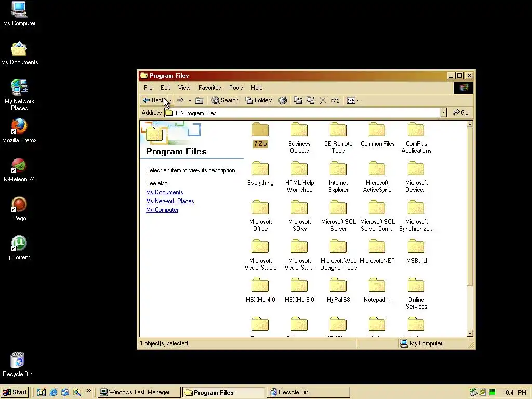
Task: Open the Forward history dropdown arrow
Action: click(190, 100)
